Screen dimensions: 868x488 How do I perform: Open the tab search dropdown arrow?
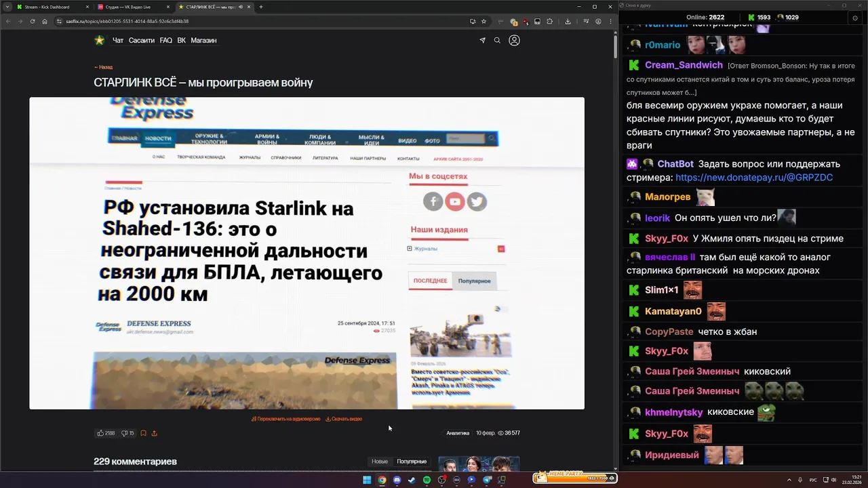[x=7, y=7]
